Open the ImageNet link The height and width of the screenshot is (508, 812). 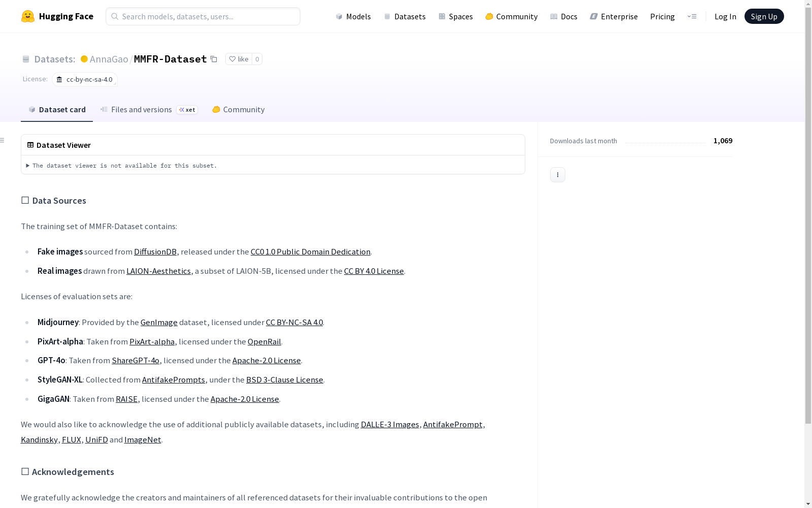143,440
